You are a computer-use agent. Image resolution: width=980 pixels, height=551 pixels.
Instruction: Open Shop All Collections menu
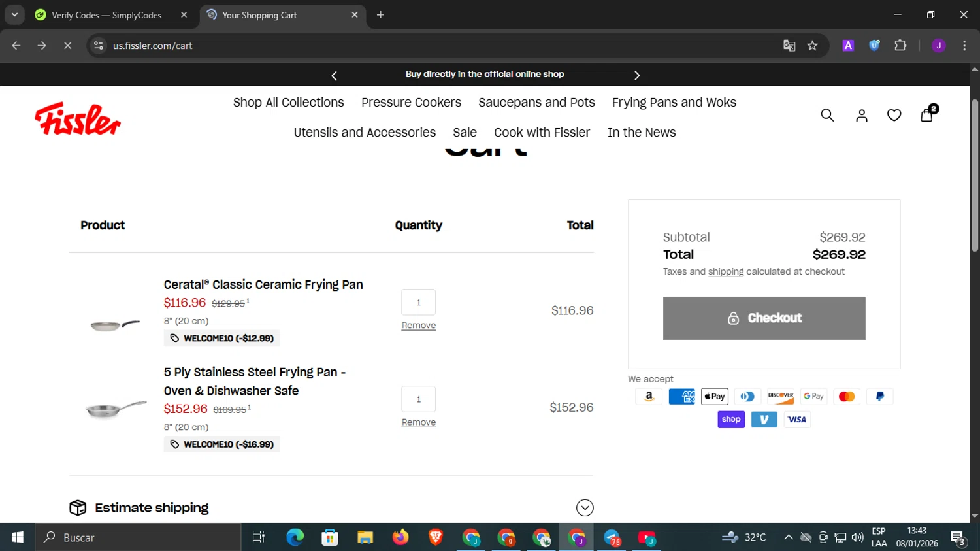(288, 103)
